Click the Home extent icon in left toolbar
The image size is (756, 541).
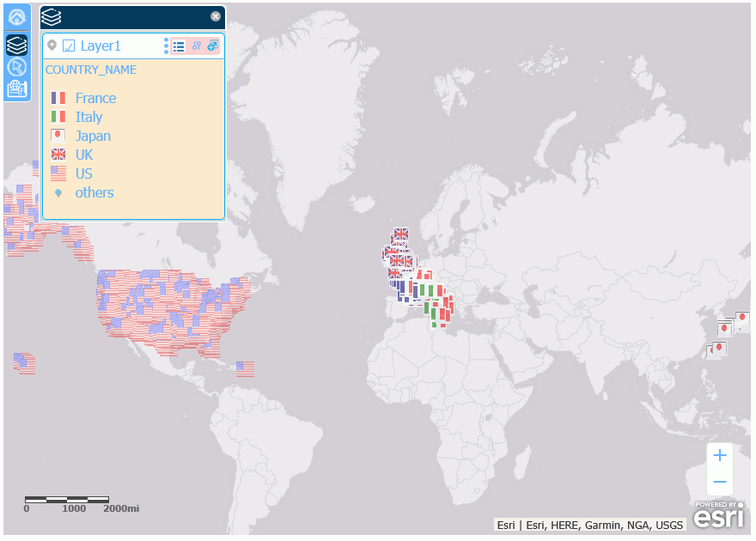pyautogui.click(x=17, y=17)
